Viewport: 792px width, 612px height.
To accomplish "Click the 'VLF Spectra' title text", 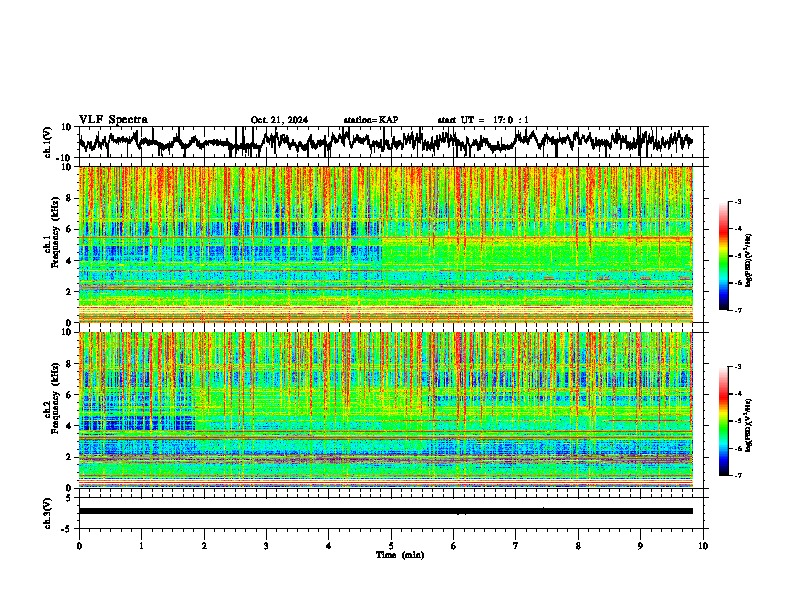I will [113, 120].
